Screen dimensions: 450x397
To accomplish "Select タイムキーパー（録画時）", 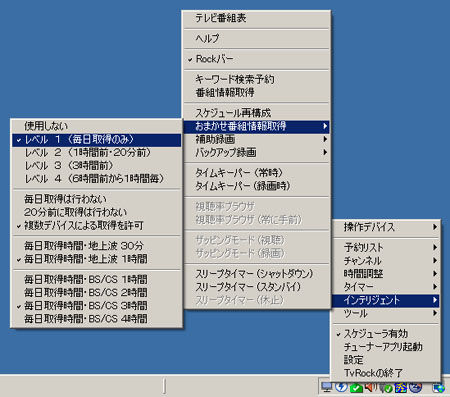I will click(x=256, y=186).
